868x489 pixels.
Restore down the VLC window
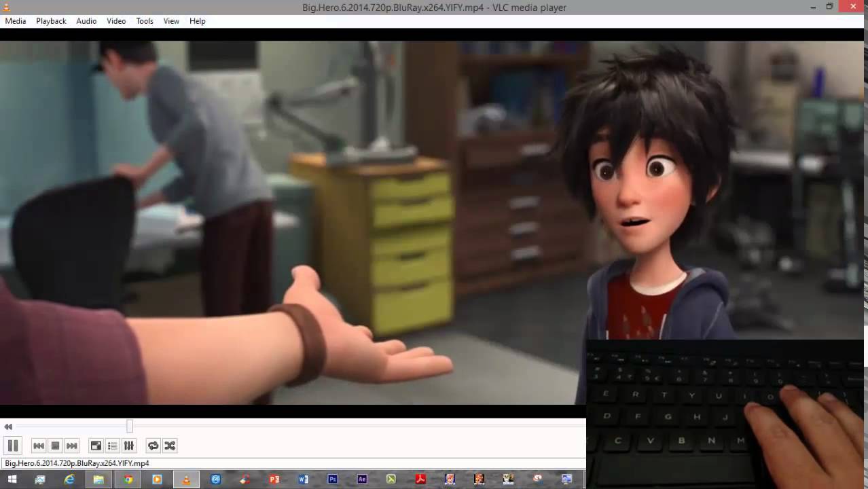click(829, 6)
